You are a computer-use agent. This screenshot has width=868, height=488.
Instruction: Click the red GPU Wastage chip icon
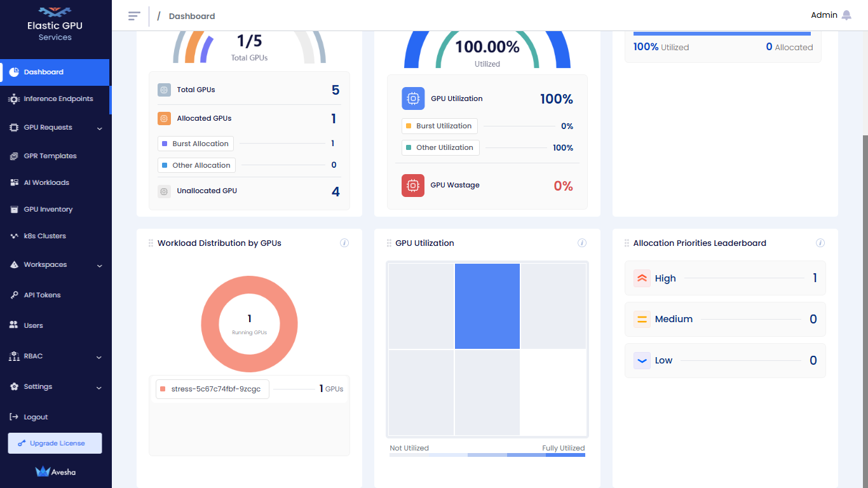(413, 186)
